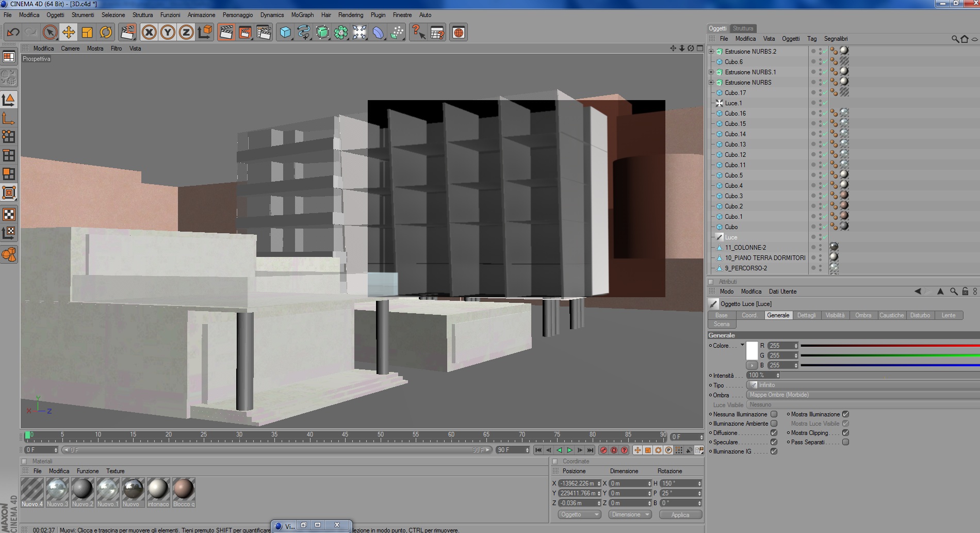980x533 pixels.
Task: Click the Intensità value field
Action: (x=764, y=376)
